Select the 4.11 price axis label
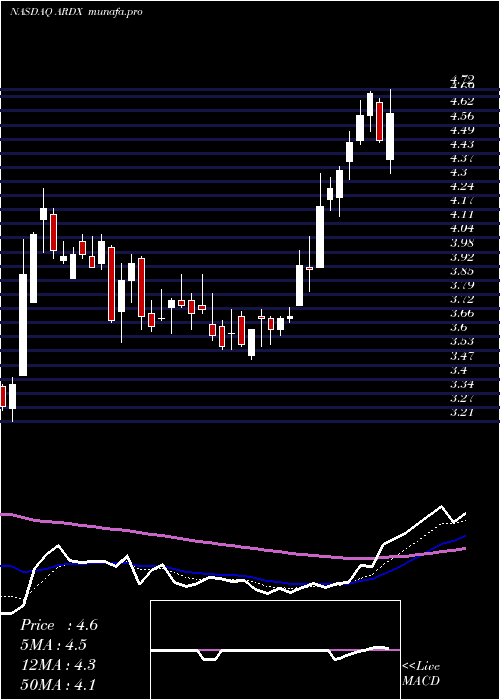Viewport: 500px width, 700px height. click(462, 214)
